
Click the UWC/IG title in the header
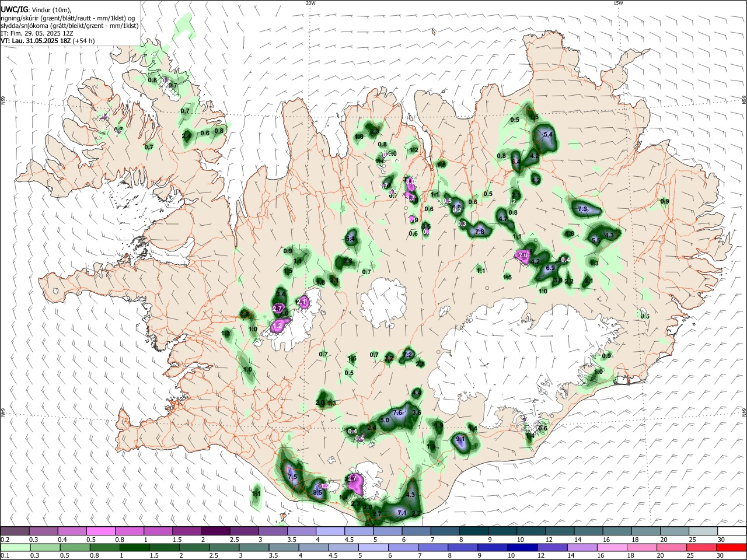click(14, 9)
